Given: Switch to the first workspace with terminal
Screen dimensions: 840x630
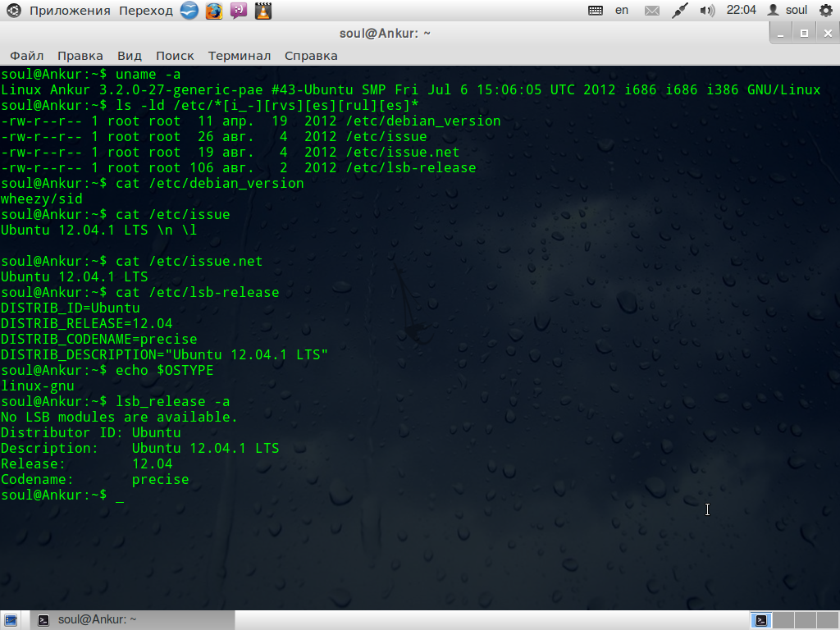Looking at the screenshot, I should pos(760,620).
